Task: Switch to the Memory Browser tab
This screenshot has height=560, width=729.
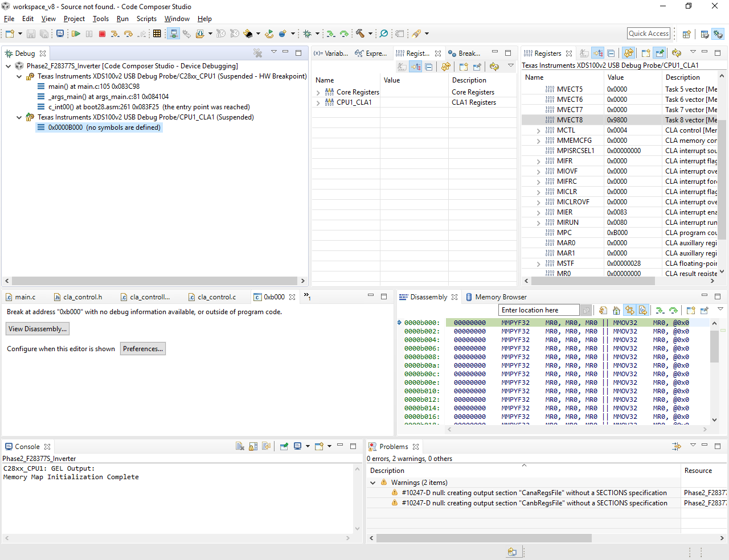Action: [500, 297]
